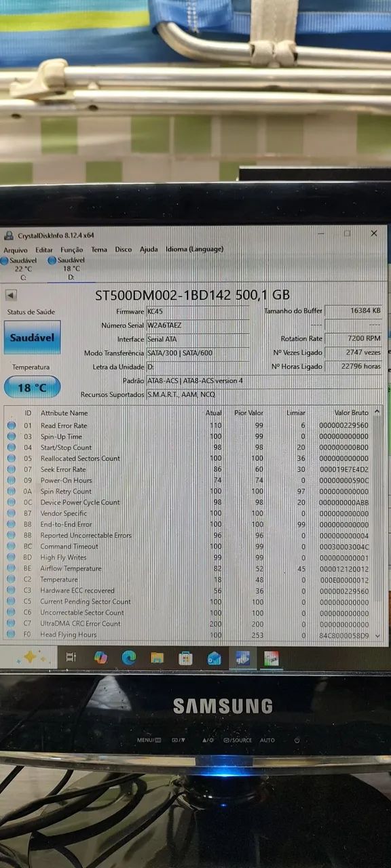Click the attribute list vertical scrollbar
Viewport: 391px width, 868px height.
pos(377,522)
